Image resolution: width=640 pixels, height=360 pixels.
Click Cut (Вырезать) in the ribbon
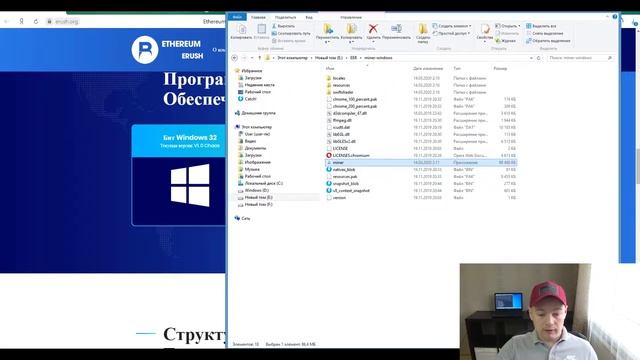(x=283, y=26)
